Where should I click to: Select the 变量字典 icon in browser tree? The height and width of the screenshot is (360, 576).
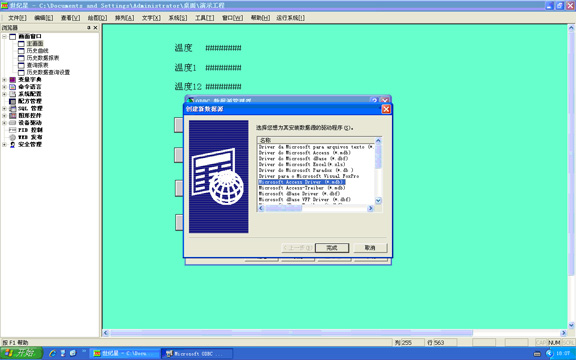[12, 80]
